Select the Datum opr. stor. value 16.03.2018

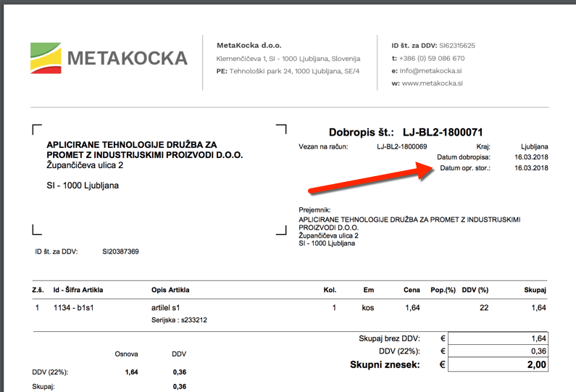pos(531,168)
